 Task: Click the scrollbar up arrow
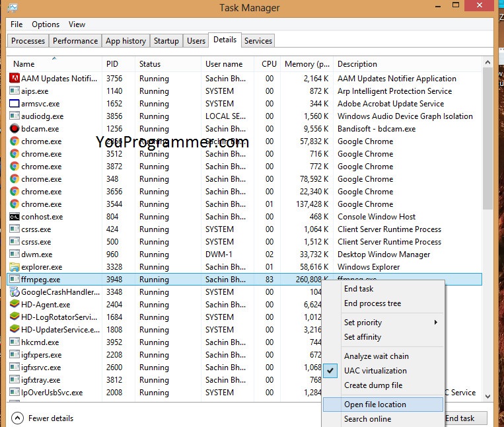click(x=487, y=62)
